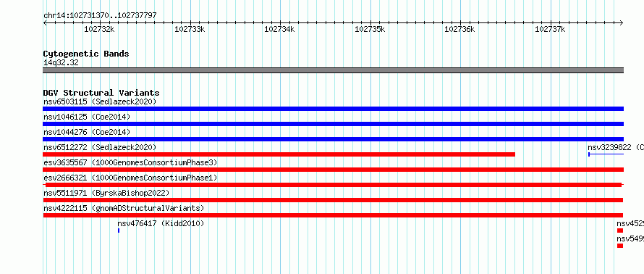Viewport: 644px width, 274px height.
Task: Open esv3635567 (1000GenomesConsortiumPhase3) label
Action: [x=130, y=162]
